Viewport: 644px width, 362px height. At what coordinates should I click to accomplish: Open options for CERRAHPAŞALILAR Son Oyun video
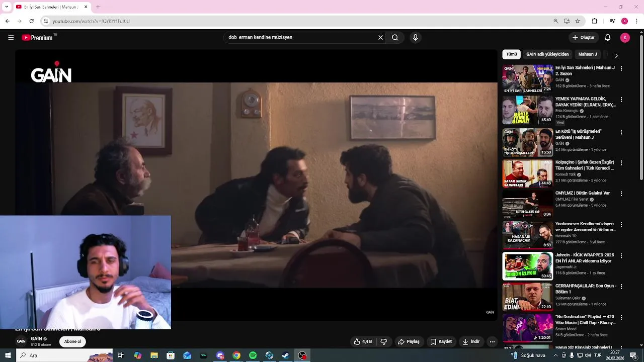(621, 287)
